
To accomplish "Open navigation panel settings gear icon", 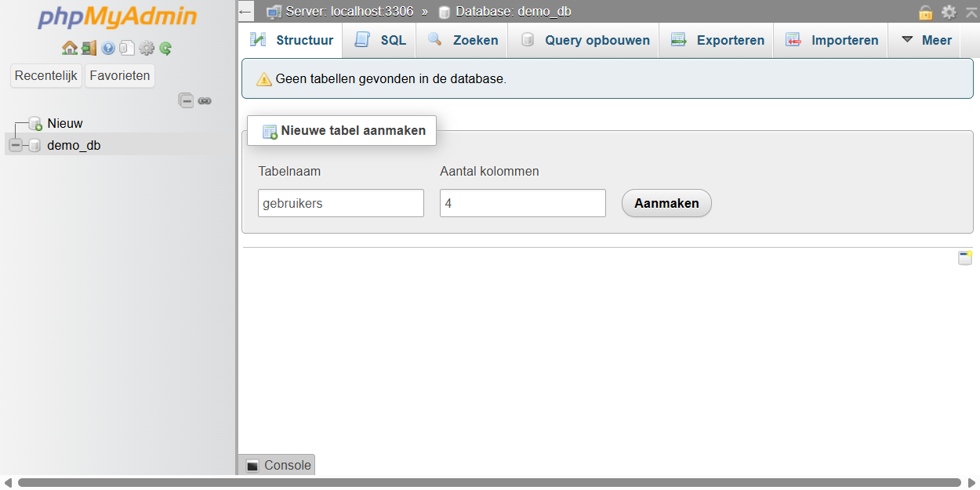I will tap(147, 49).
